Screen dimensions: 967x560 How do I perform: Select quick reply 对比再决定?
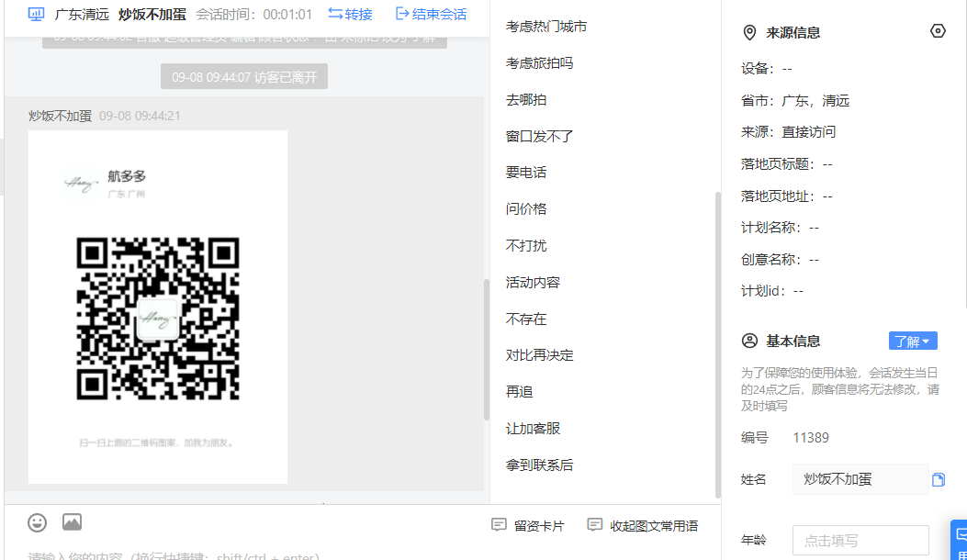540,355
